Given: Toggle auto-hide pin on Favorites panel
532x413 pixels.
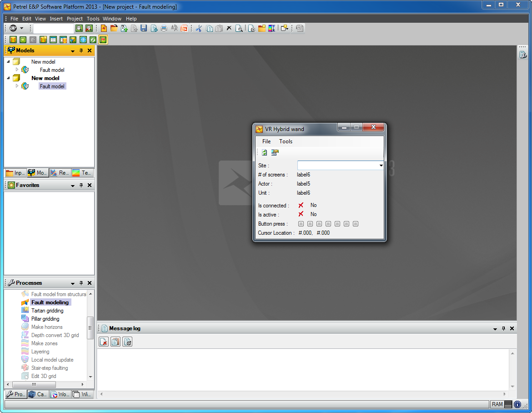Looking at the screenshot, I should click(81, 185).
